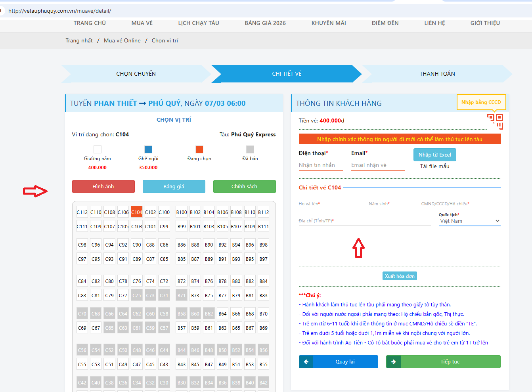Open the Bảng giá price button

coord(174,186)
